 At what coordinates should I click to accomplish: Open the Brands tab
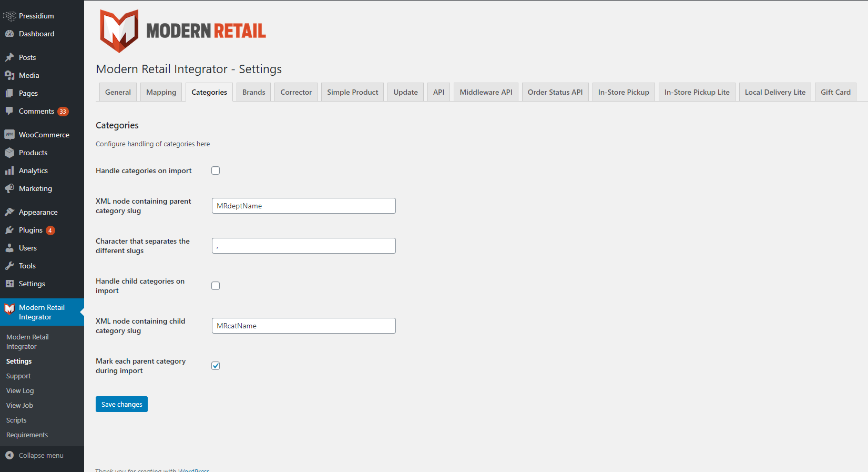click(x=254, y=92)
